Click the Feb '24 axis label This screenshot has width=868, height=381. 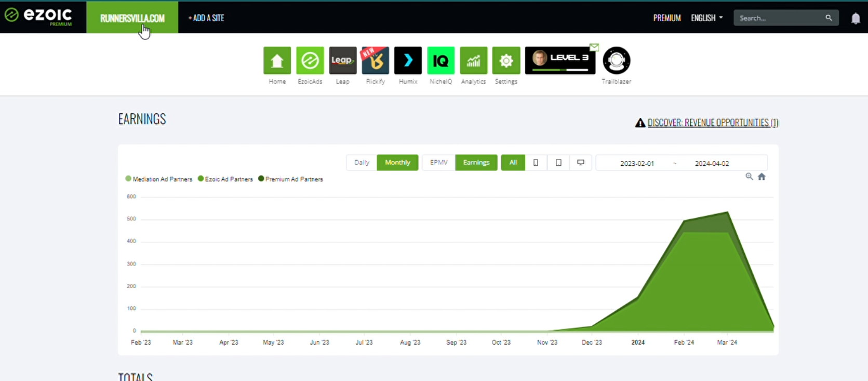(x=684, y=342)
